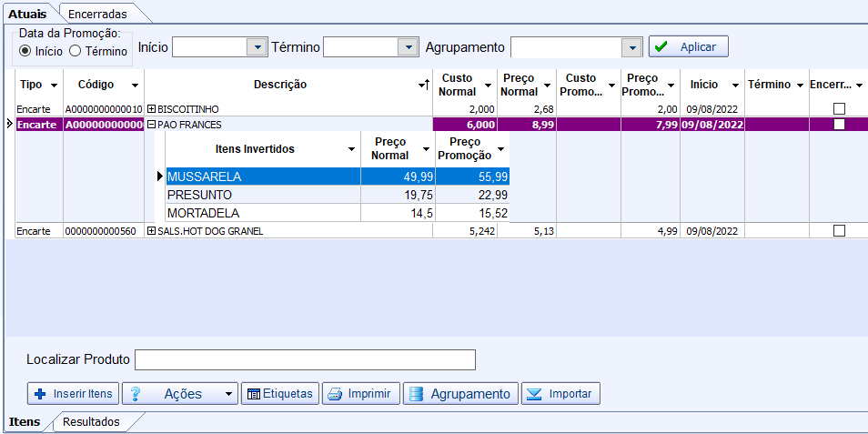
Task: Check Encerrado box for SALS.HOT DOG GRANEL
Action: pyautogui.click(x=839, y=231)
